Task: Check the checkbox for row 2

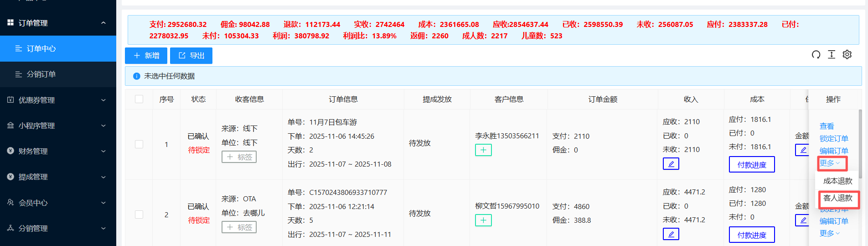Action: 139,215
